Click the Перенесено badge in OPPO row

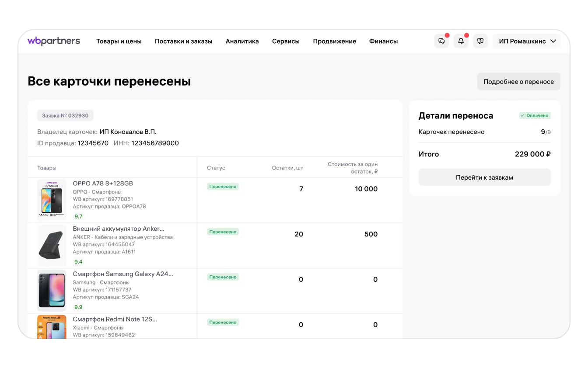click(223, 187)
